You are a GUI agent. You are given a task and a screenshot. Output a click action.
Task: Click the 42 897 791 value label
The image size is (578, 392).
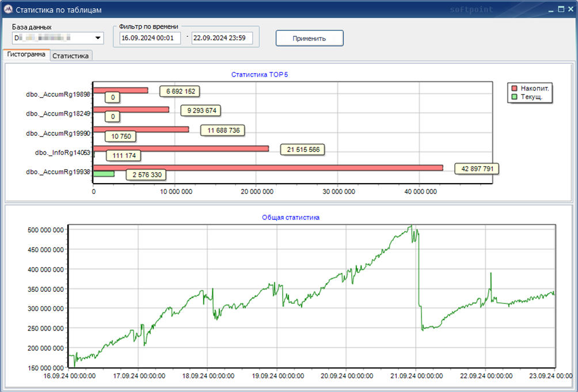click(x=476, y=169)
